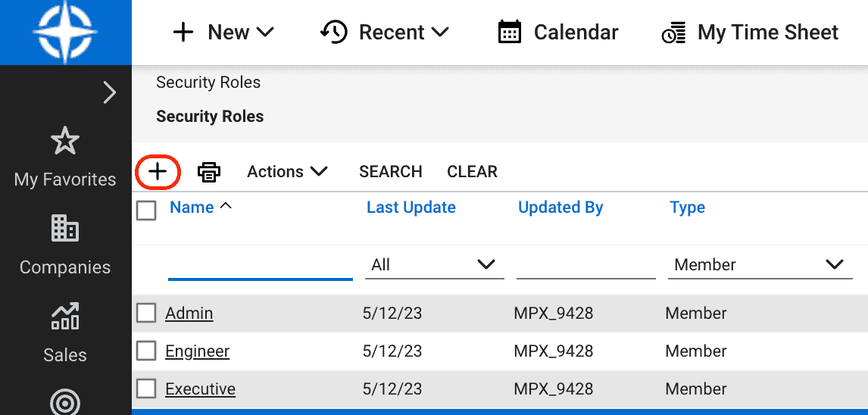Click the target icon below Sales
Screen dimensions: 868x415
65,401
